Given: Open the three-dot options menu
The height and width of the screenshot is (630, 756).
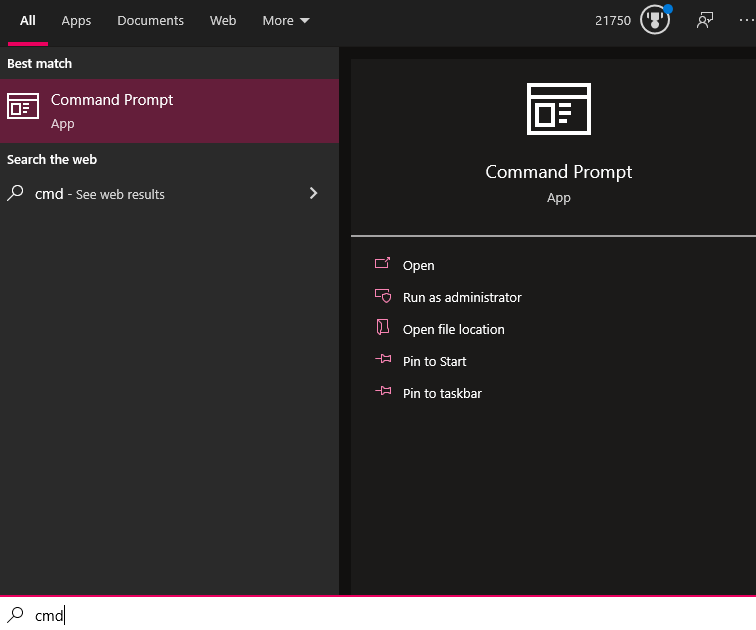Looking at the screenshot, I should 747,20.
